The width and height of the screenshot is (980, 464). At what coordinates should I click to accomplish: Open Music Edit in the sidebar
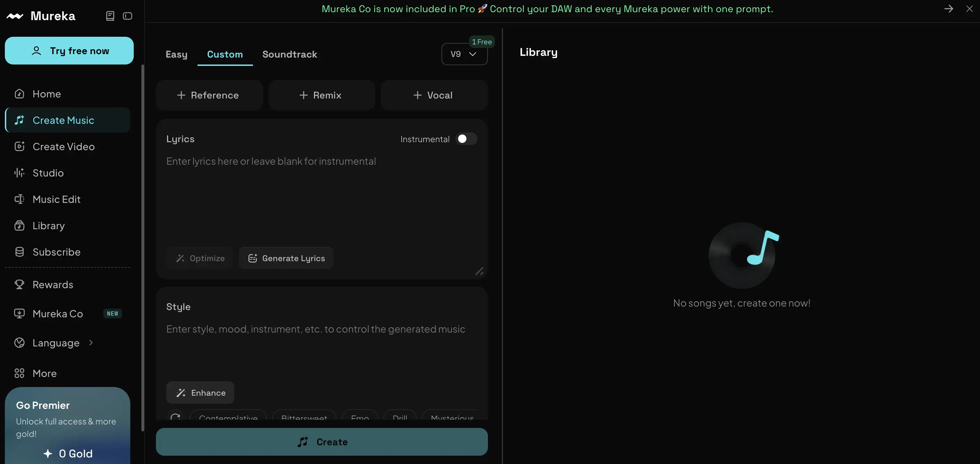click(68, 199)
